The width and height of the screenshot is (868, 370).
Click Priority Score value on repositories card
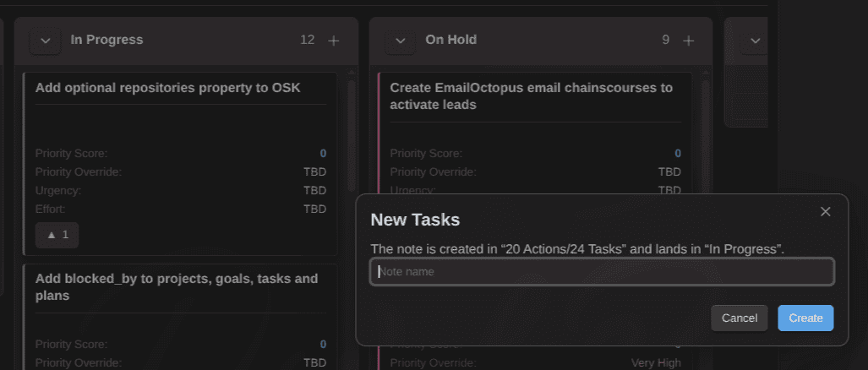[x=323, y=153]
